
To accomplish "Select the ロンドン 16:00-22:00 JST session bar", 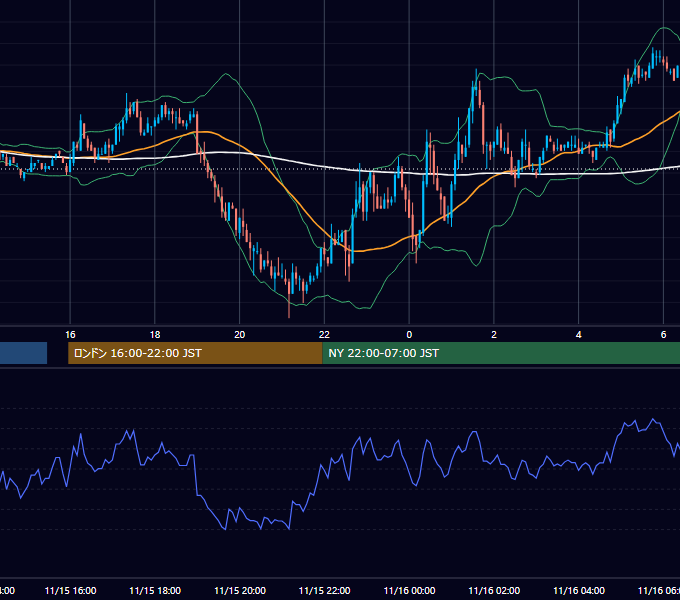I will 195,353.
